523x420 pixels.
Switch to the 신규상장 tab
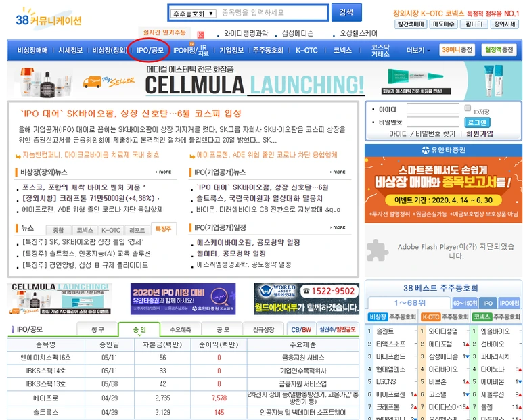pyautogui.click(x=263, y=329)
